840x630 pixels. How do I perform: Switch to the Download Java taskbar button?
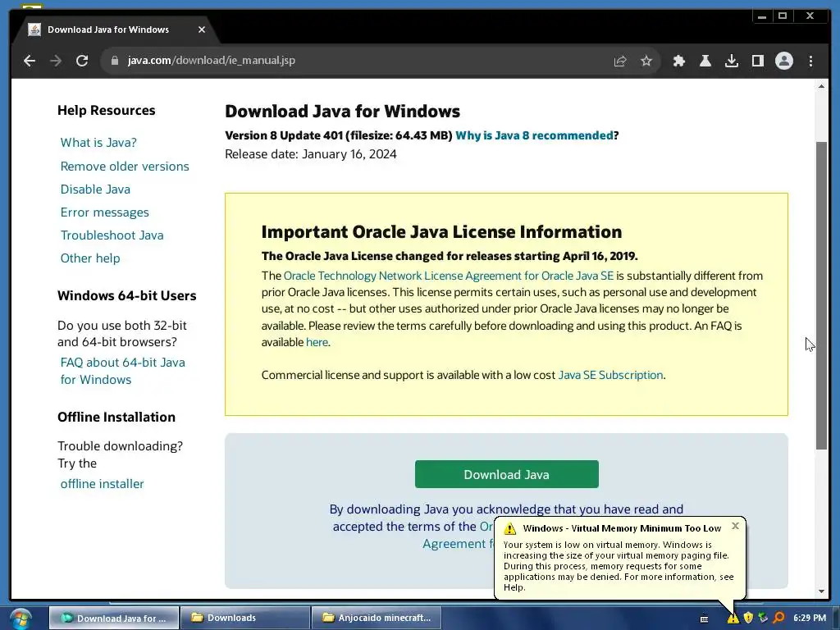[113, 618]
